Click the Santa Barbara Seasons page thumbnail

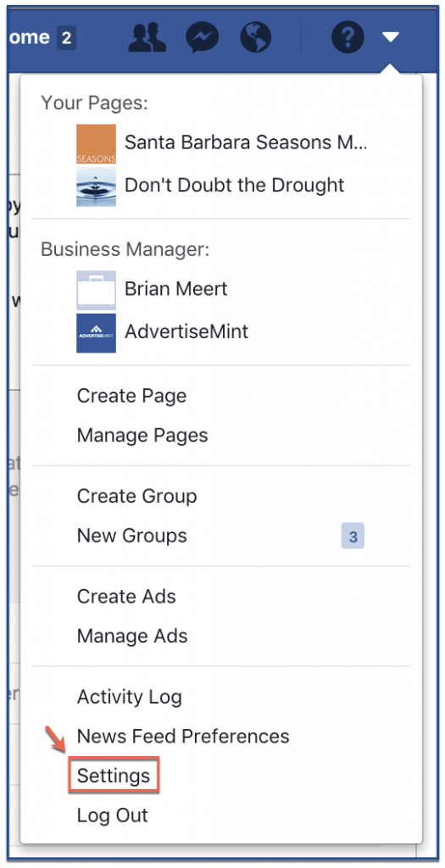(x=97, y=144)
